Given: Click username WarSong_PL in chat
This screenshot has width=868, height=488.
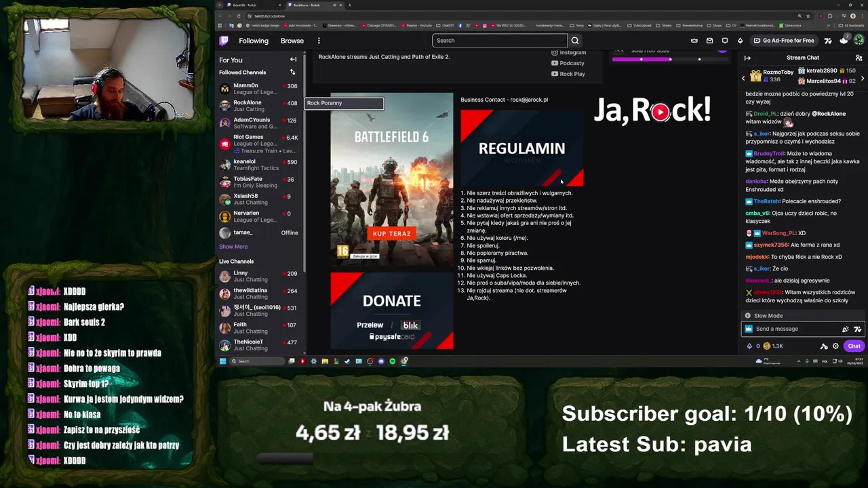Looking at the screenshot, I should coord(779,233).
